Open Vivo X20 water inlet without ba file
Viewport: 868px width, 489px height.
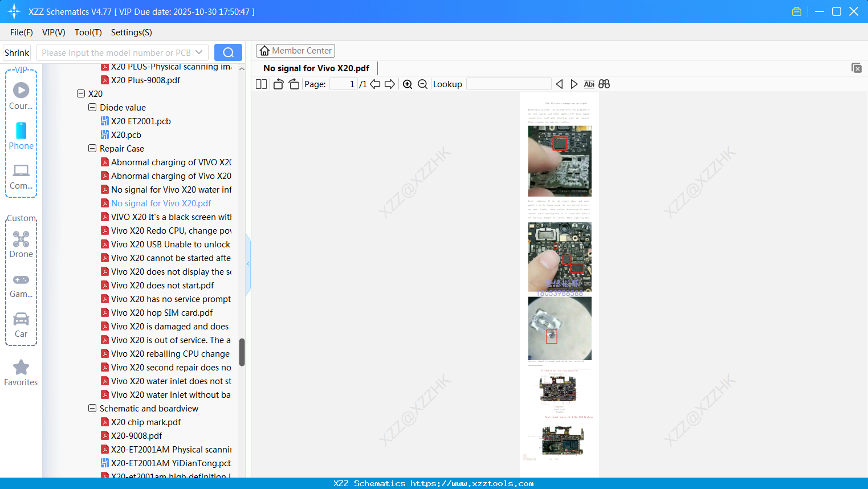pyautogui.click(x=171, y=394)
